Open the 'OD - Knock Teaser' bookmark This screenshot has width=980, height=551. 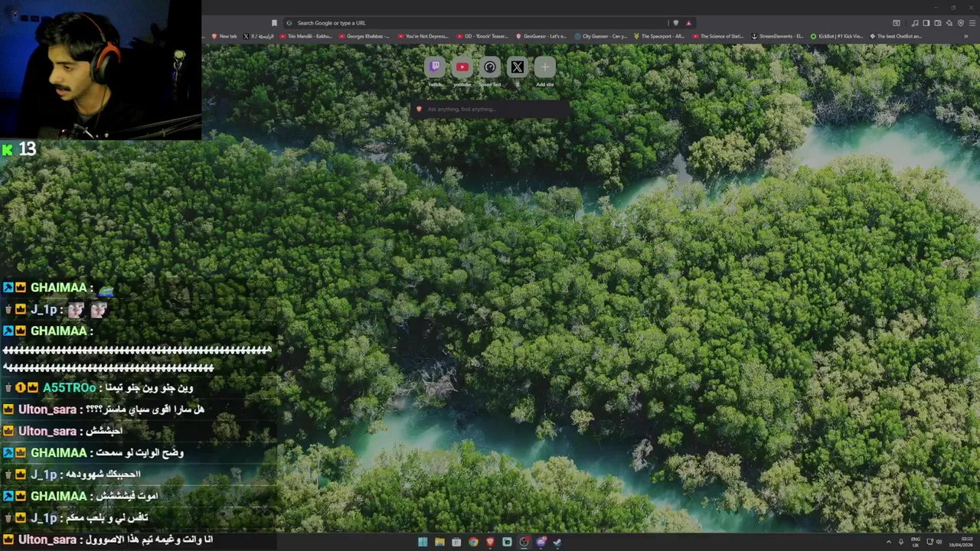[x=482, y=36]
